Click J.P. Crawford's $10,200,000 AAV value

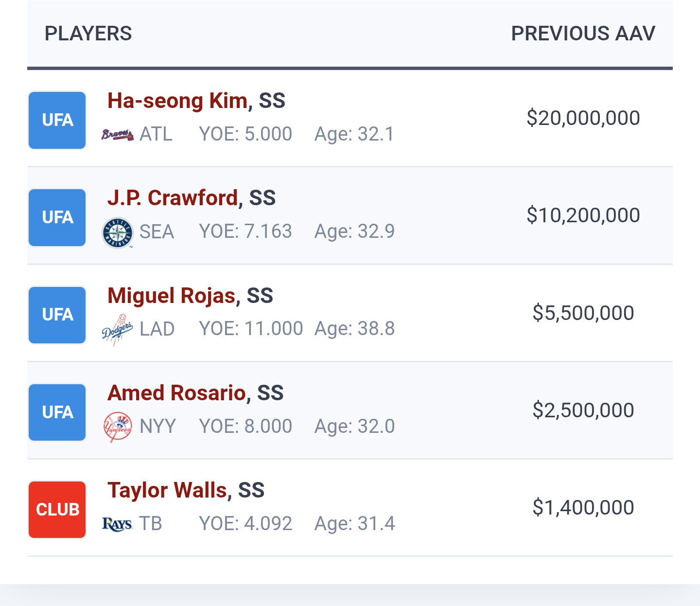583,215
